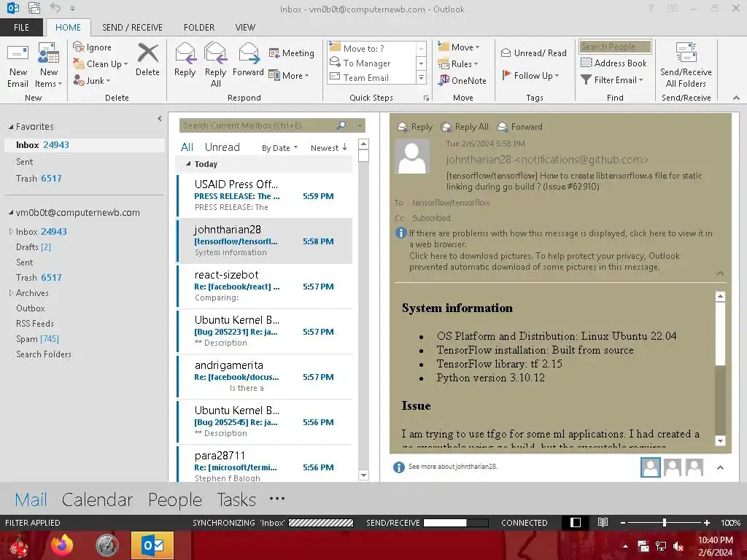Open the Rules dropdown

458,64
